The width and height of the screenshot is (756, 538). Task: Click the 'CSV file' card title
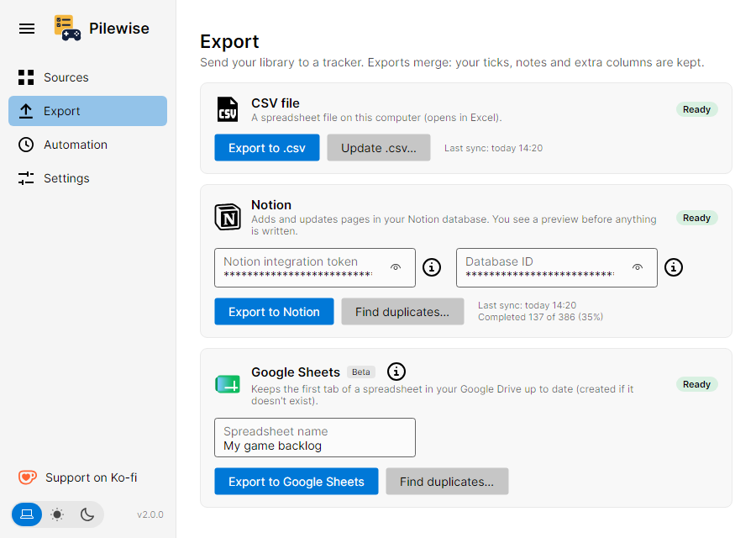(276, 103)
